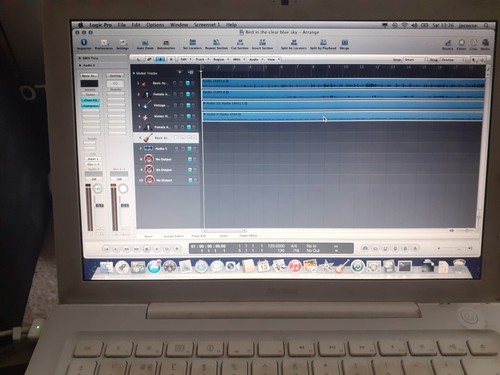Click the Set Locators toolbar icon
Screen dimensions: 500x375
(193, 42)
